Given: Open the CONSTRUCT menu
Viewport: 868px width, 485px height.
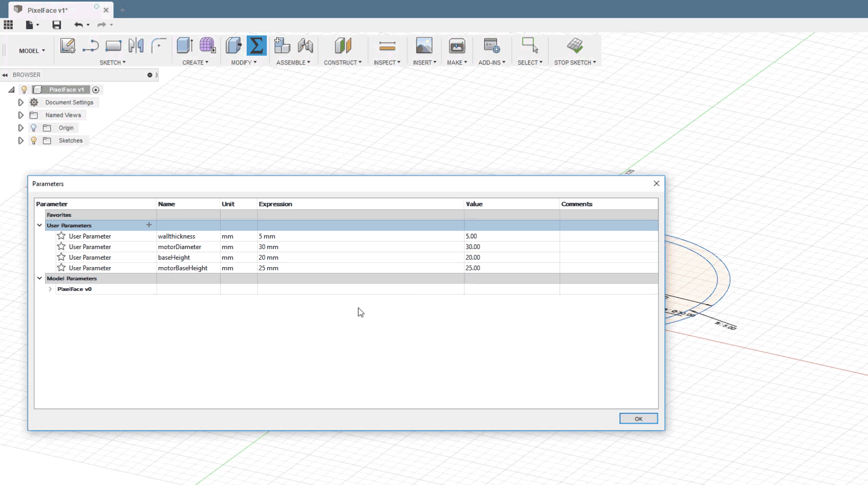Looking at the screenshot, I should pos(343,62).
